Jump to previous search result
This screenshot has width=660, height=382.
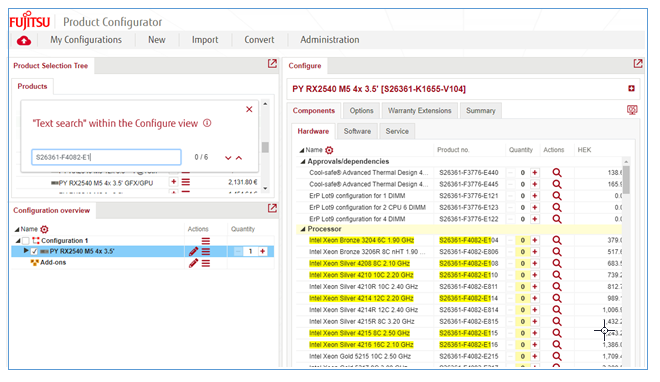point(239,158)
